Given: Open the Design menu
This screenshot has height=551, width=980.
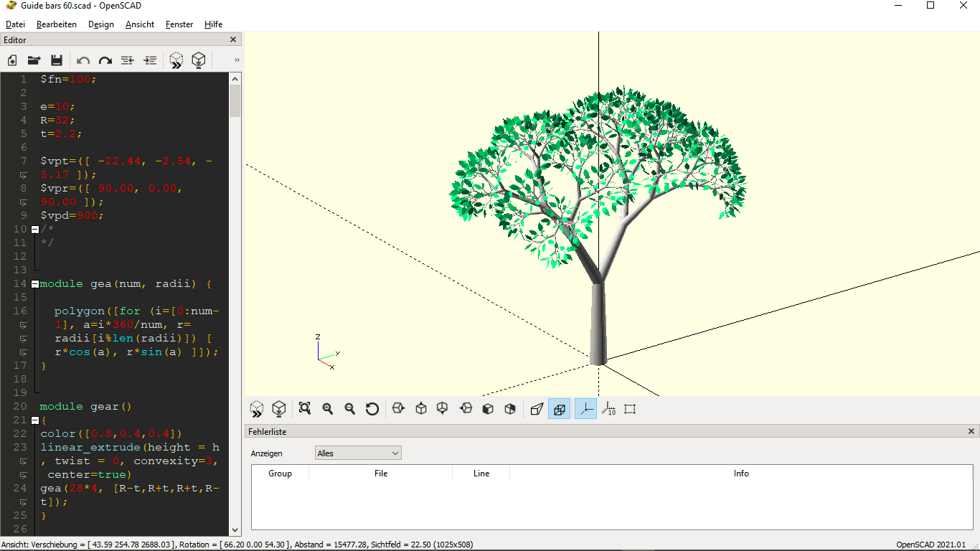Looking at the screenshot, I should 100,24.
